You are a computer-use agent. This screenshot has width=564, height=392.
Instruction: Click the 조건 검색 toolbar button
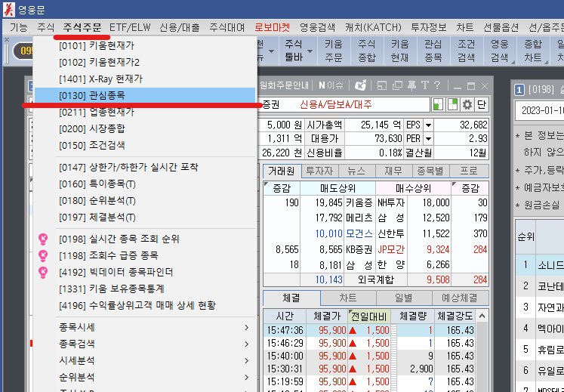click(467, 51)
